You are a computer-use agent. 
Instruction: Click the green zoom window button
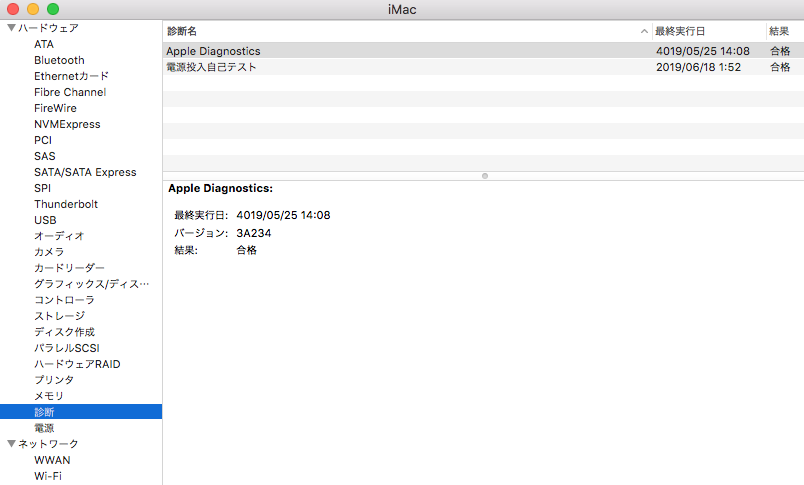53,9
